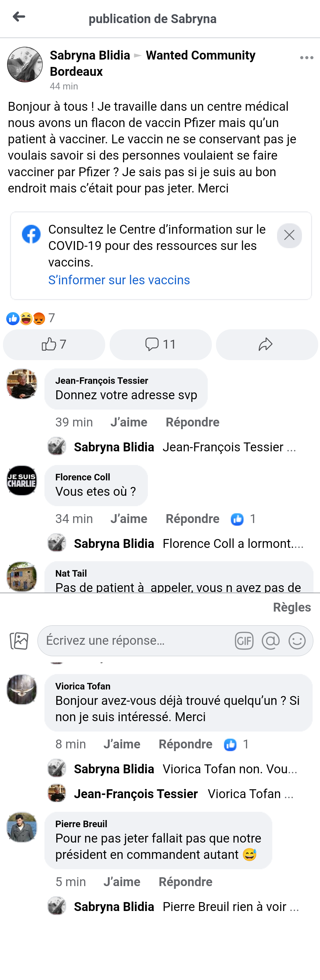Insert a mention with the @ icon

coord(271,641)
